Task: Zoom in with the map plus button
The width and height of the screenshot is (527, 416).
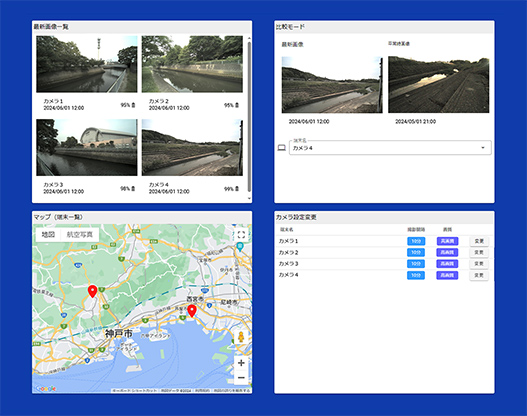Action: (x=241, y=363)
